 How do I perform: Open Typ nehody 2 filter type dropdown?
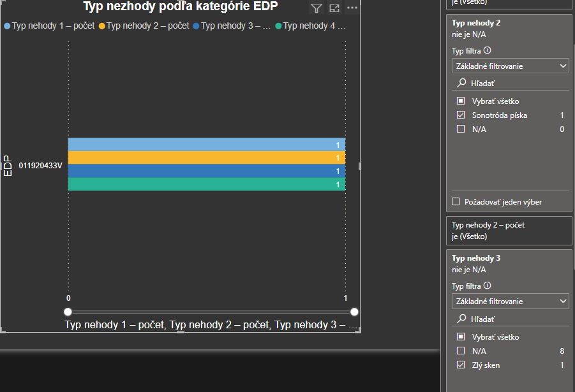point(510,66)
